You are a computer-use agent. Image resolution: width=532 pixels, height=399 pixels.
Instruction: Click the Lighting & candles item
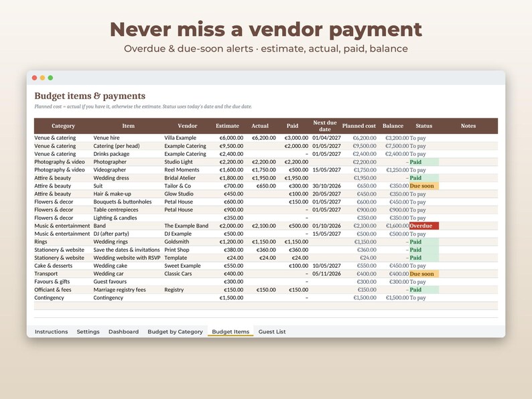point(115,218)
